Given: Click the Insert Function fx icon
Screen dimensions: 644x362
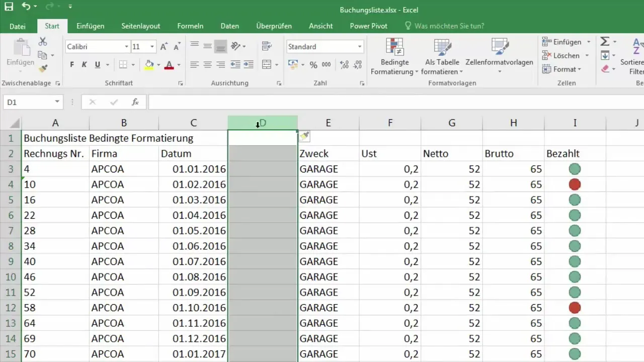Looking at the screenshot, I should pyautogui.click(x=135, y=102).
